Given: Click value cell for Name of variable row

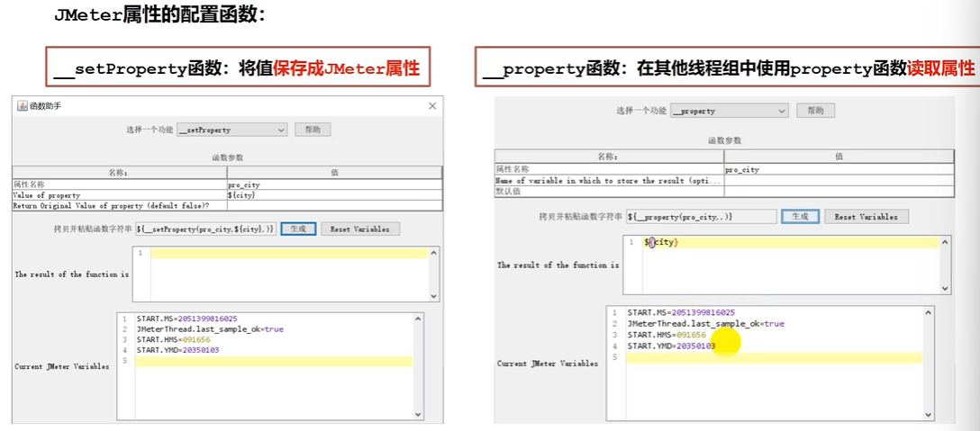Looking at the screenshot, I should pyautogui.click(x=839, y=181).
